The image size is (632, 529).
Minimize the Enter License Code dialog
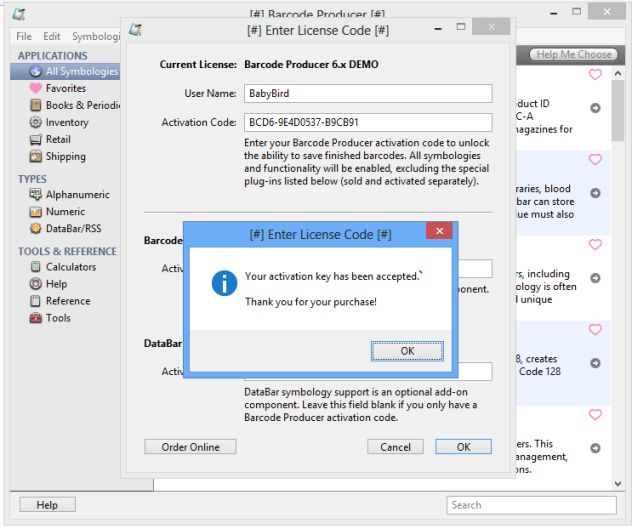(x=439, y=28)
